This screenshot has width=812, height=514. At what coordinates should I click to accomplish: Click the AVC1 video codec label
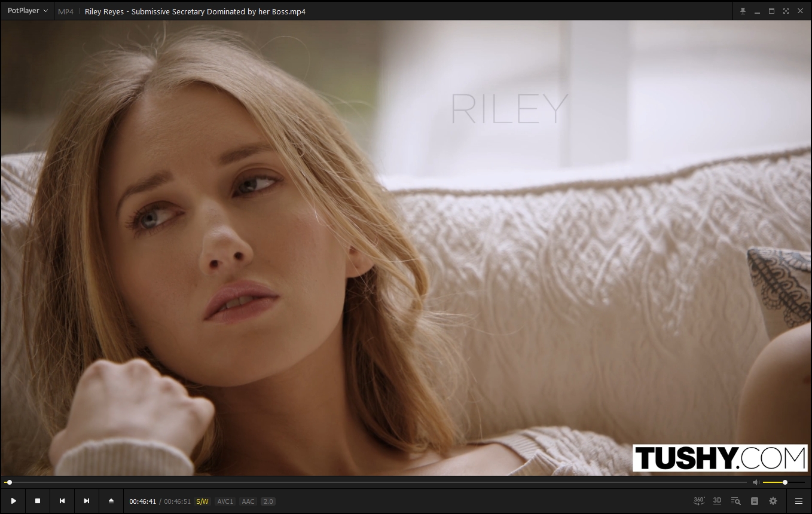tap(225, 501)
